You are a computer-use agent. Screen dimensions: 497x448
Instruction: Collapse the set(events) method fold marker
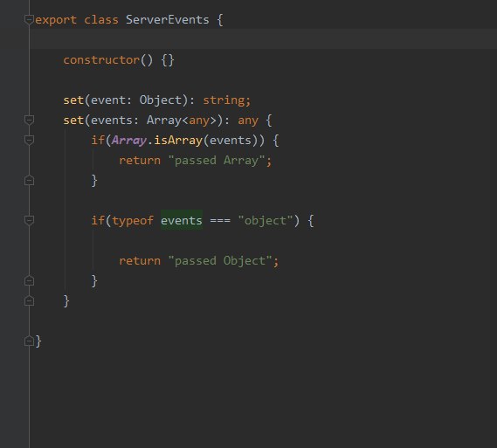click(29, 121)
